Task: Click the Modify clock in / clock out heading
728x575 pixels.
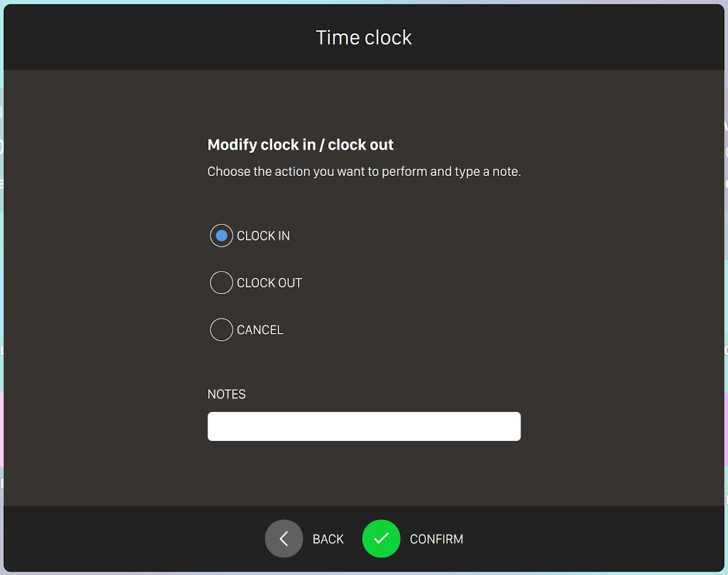Action: coord(300,145)
